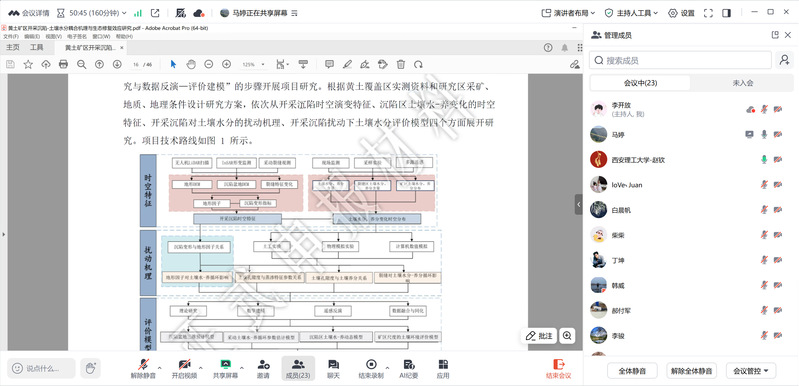
Task: Click the 批注 annotate button
Action: 539,336
